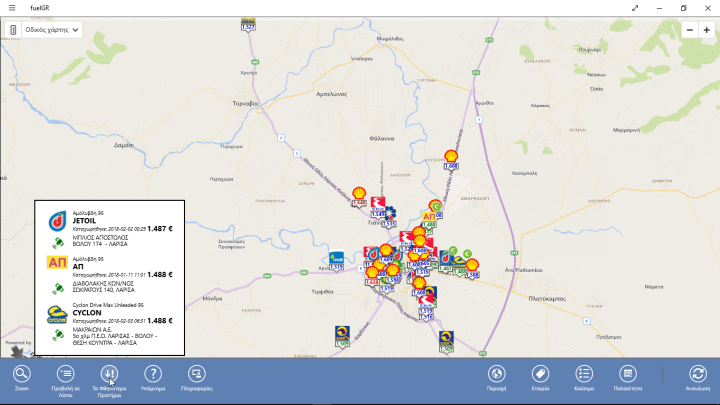The width and height of the screenshot is (720, 405).
Task: Click the CYCLON logo in cheapest stations panel
Action: (x=57, y=315)
